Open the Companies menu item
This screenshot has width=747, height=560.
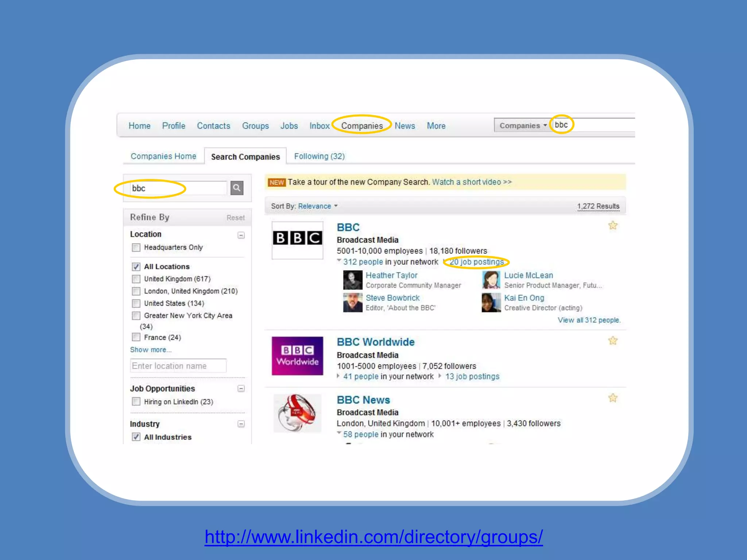(x=362, y=126)
